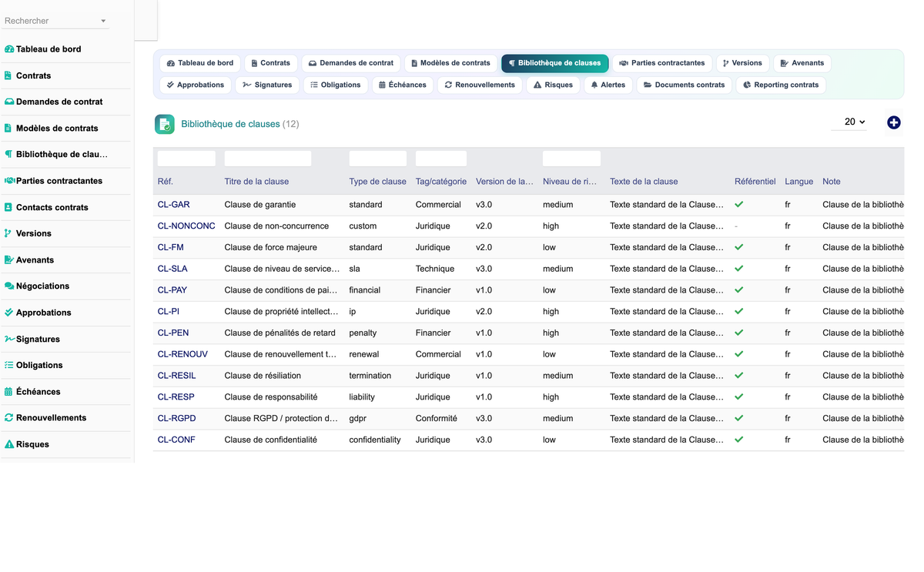The height and width of the screenshot is (572, 924).
Task: Click the green Bibliothèque de clauses header icon
Action: tap(164, 124)
